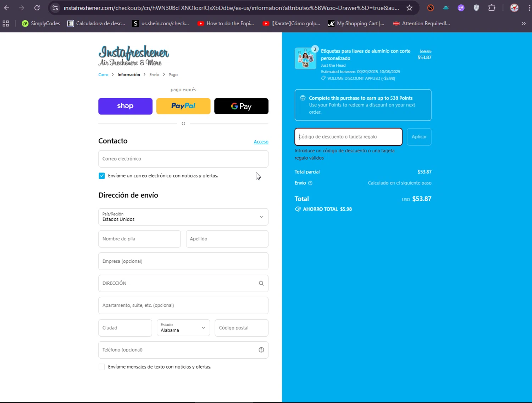Focus the Teléfono (opcional) field
This screenshot has width=532, height=403.
pyautogui.click(x=183, y=350)
